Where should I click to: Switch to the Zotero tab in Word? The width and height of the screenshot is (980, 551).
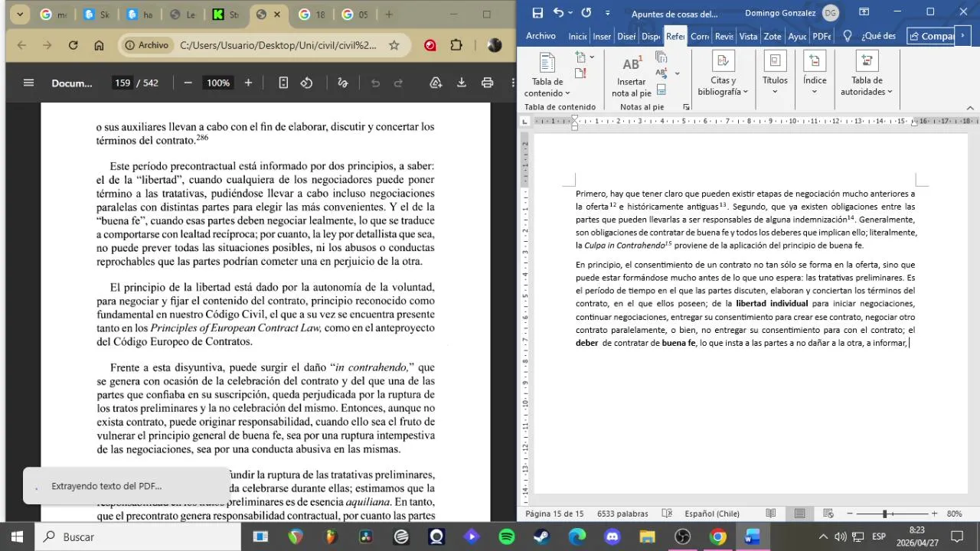click(x=773, y=36)
